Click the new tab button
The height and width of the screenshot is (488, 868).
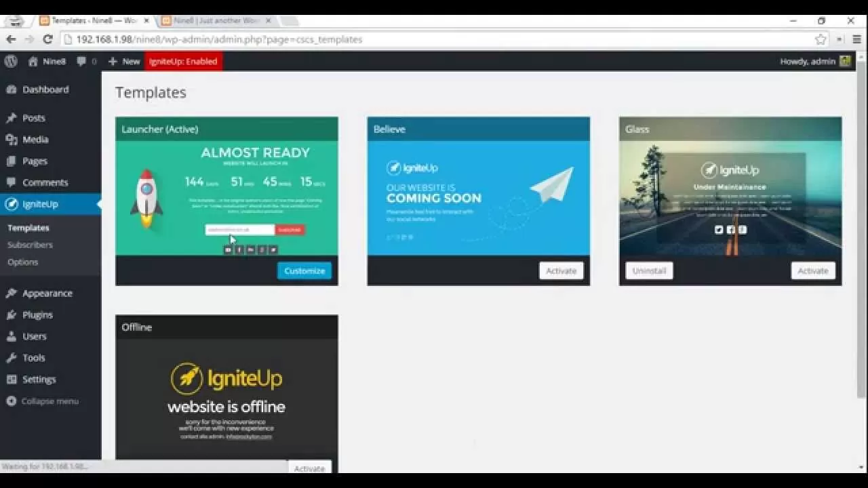(290, 21)
